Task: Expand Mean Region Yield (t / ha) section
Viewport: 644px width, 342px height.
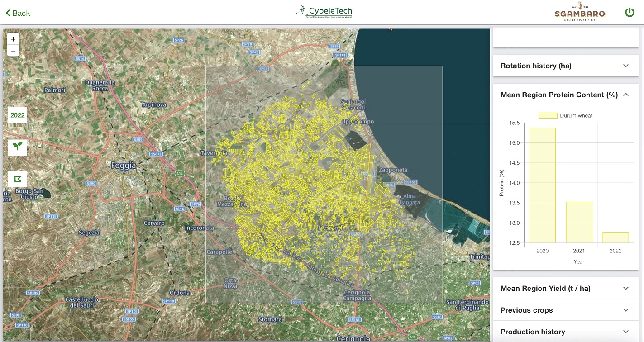Action: [x=565, y=288]
